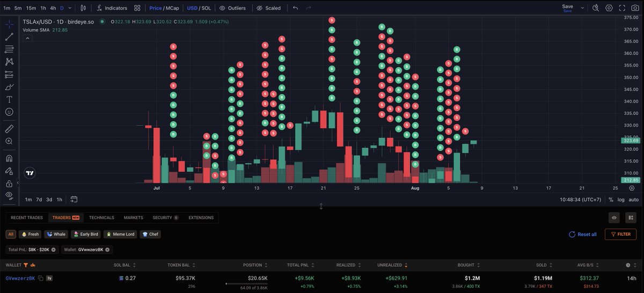
Task: Toggle stay in drawing mode pencil-lock
Action: coord(9,171)
